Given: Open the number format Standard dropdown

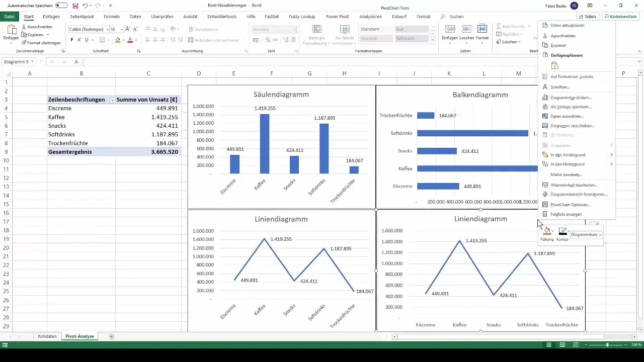Looking at the screenshot, I should 294,30.
